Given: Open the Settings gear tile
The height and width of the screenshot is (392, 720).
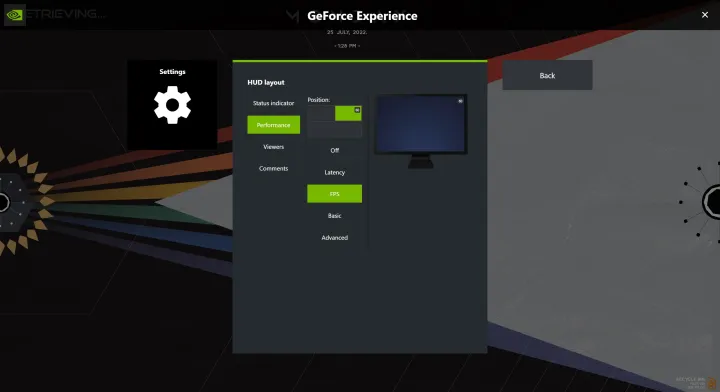Looking at the screenshot, I should coord(172,104).
